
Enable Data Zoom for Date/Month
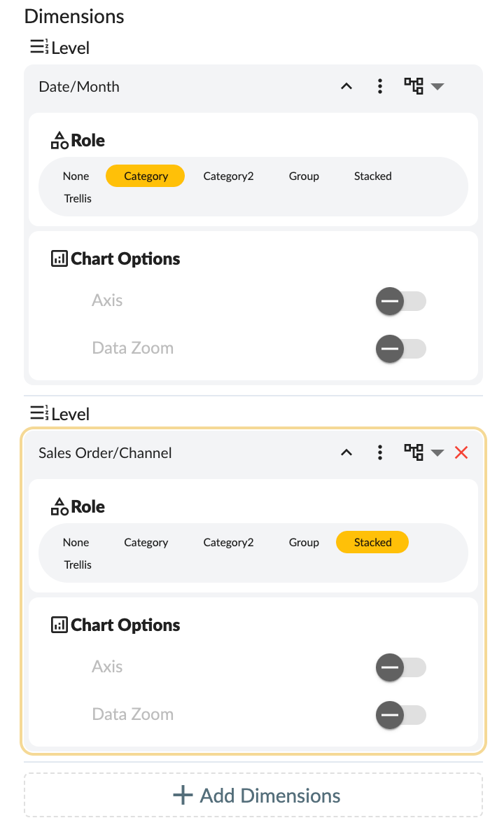pos(400,349)
